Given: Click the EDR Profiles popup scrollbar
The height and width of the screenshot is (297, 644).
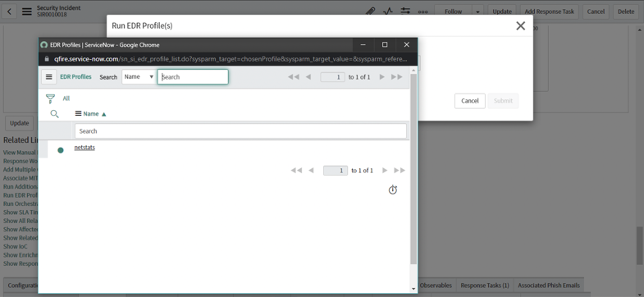Looking at the screenshot, I should point(413,168).
